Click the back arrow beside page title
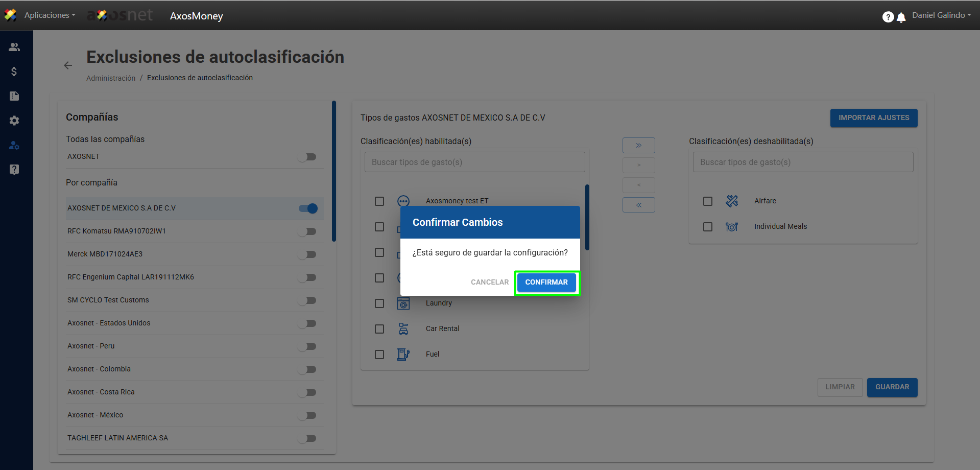Viewport: 980px width, 470px height. (x=68, y=65)
